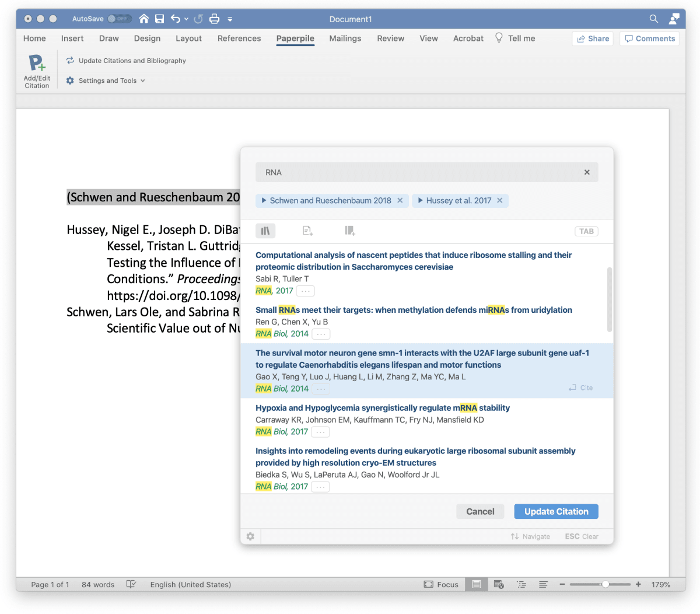Click the Update Citations and Bibliography icon

[x=70, y=61]
